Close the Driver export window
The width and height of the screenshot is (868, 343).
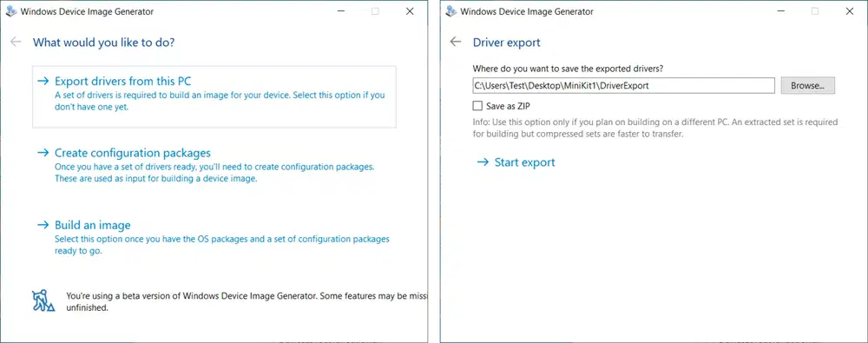click(x=850, y=11)
